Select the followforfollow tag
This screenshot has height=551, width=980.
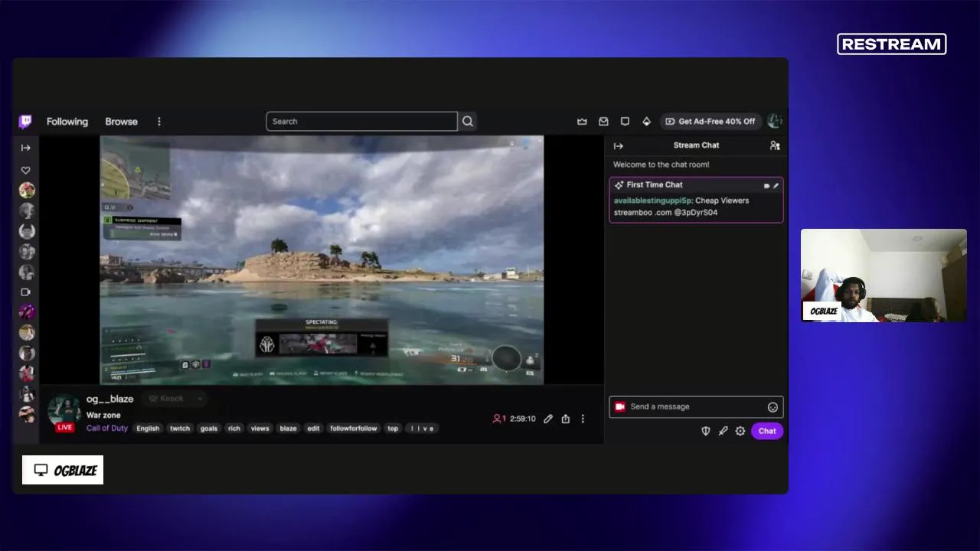[x=354, y=429]
